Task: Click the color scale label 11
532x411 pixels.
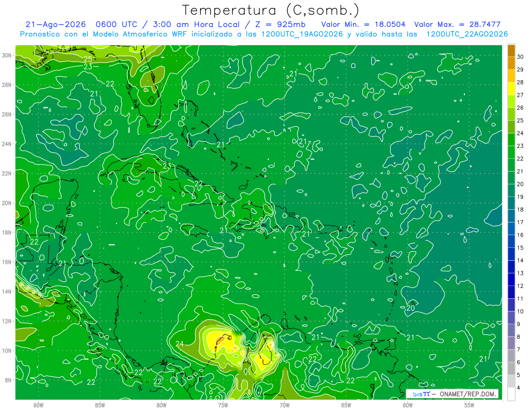Action: 520,299
